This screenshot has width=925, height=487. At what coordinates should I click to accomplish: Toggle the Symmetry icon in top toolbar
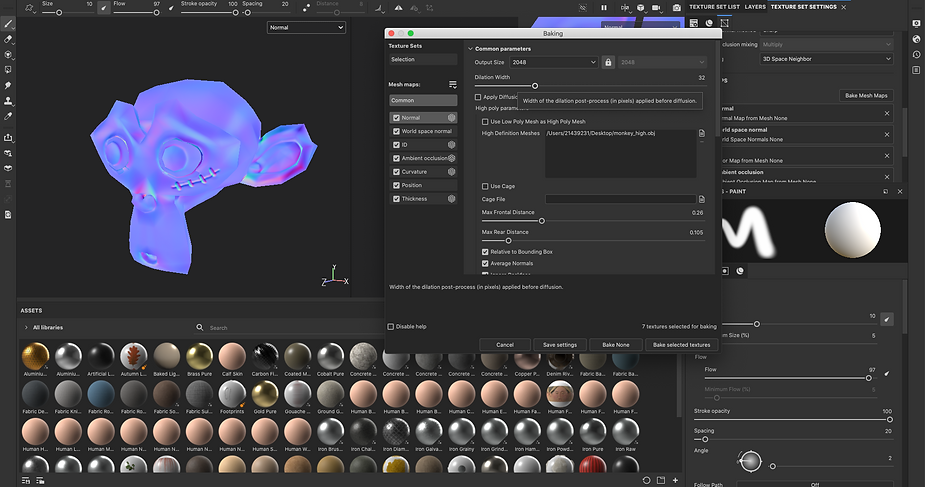pyautogui.click(x=399, y=8)
